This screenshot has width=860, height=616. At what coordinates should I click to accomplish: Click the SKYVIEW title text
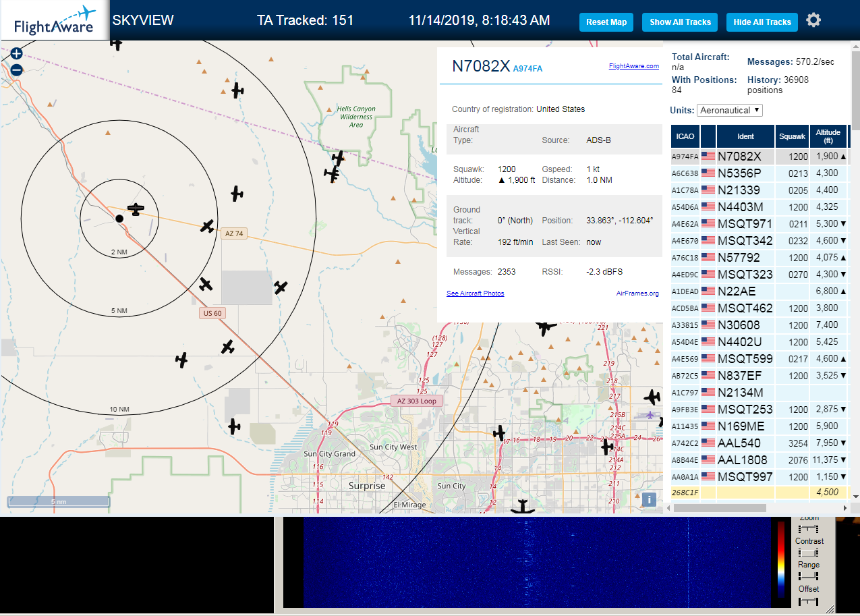pos(143,20)
